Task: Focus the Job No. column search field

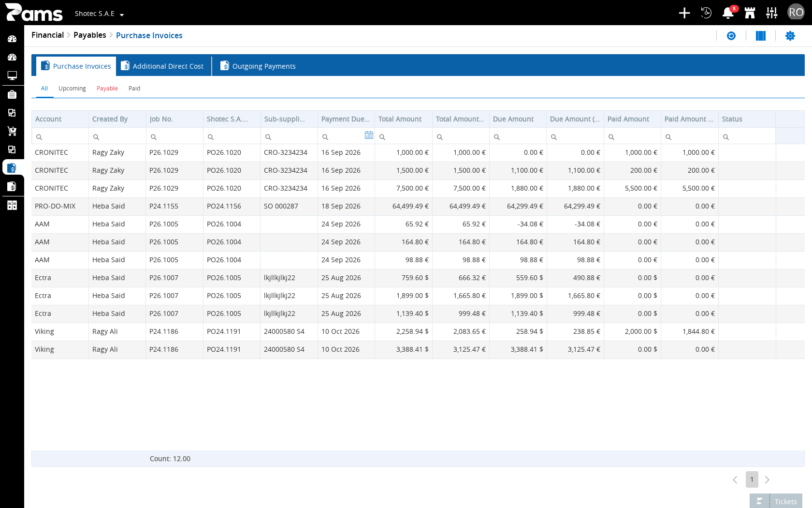Action: click(x=174, y=137)
